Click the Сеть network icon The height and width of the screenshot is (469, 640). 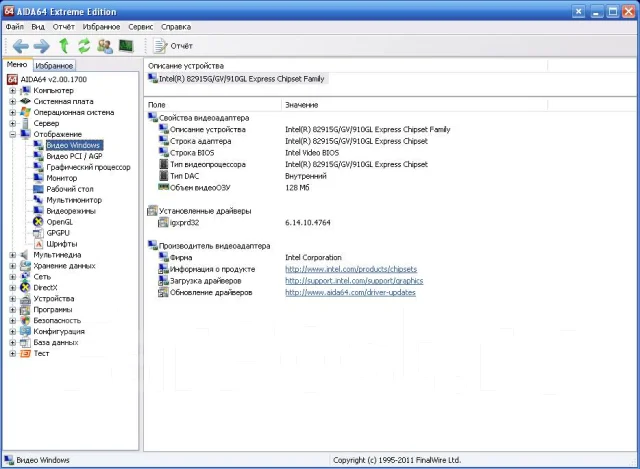(x=25, y=276)
